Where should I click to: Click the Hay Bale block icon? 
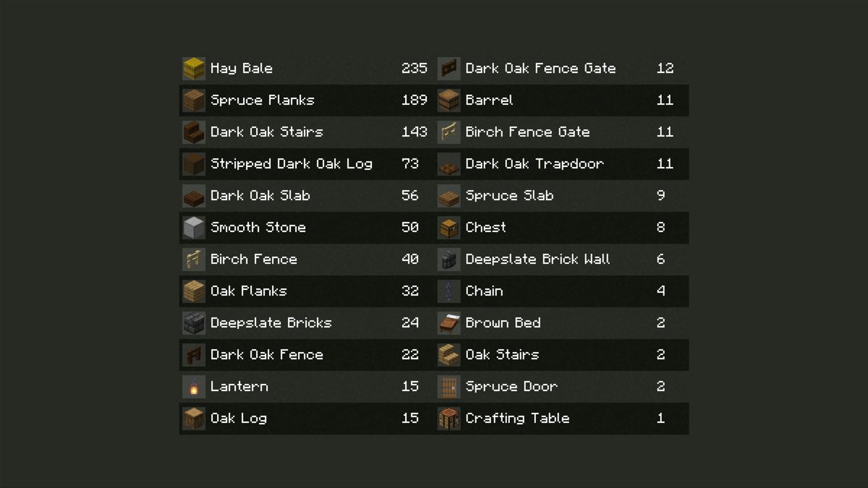tap(194, 69)
